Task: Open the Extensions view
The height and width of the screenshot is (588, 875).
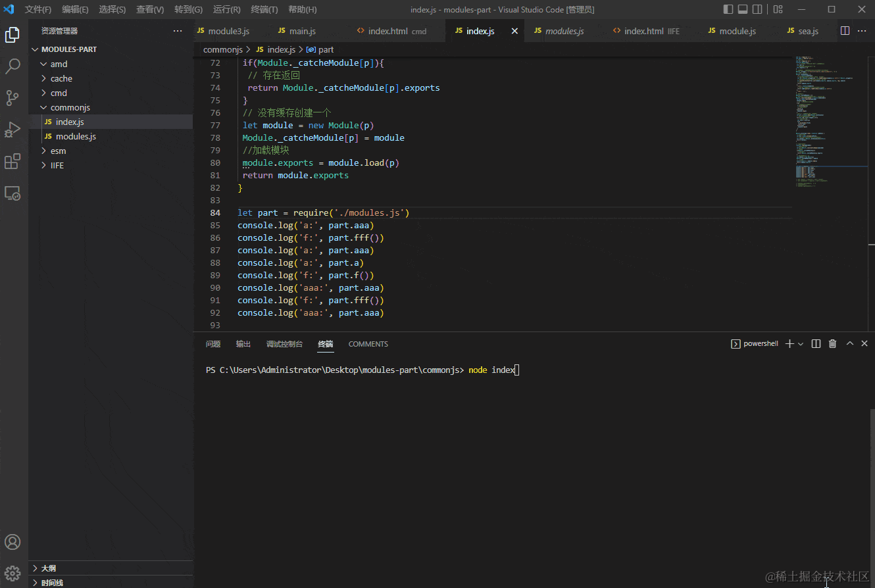Action: (12, 160)
